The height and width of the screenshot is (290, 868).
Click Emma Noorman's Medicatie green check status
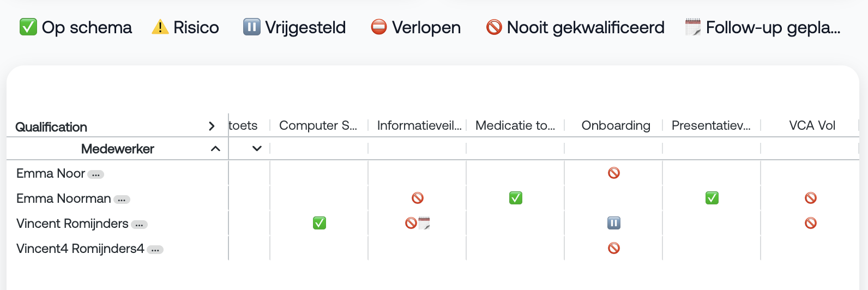click(x=516, y=198)
